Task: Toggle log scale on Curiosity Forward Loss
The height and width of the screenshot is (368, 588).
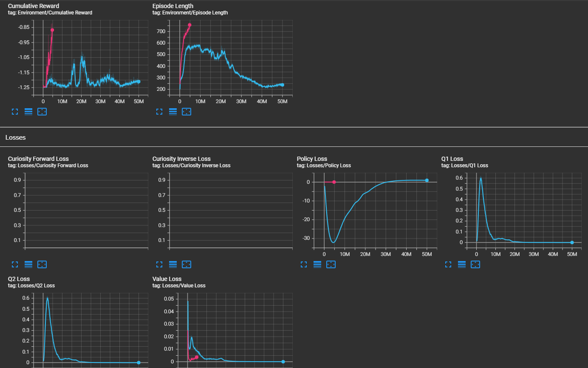Action: pyautogui.click(x=28, y=264)
